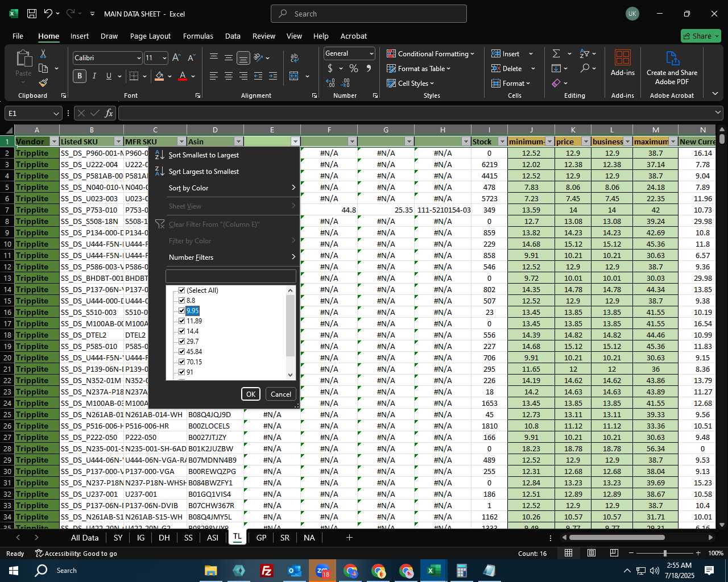This screenshot has height=582, width=728.
Task: Click the Share button
Action: 701,36
